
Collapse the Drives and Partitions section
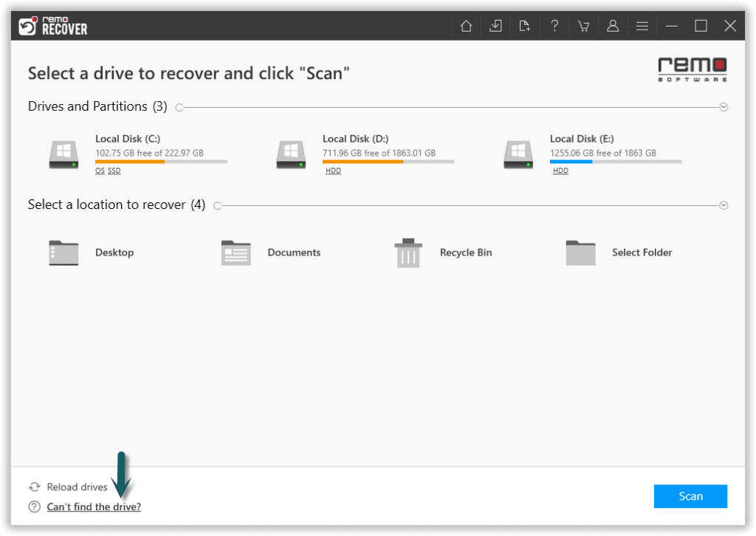[x=723, y=106]
